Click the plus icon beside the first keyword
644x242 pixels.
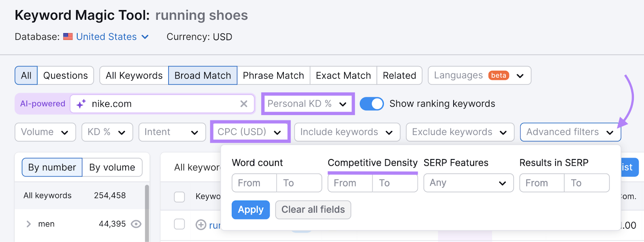(201, 225)
